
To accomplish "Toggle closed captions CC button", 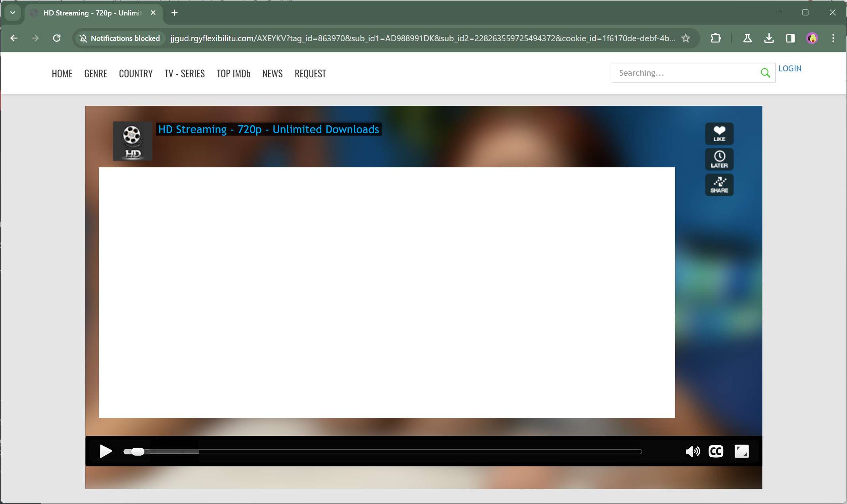I will (716, 451).
